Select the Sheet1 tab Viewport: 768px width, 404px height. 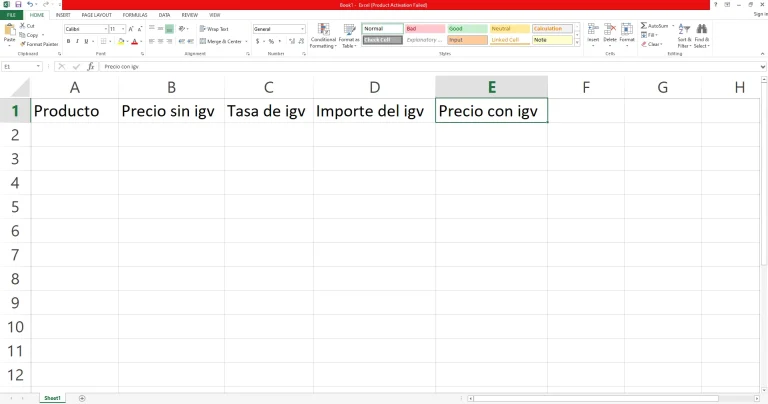click(x=52, y=398)
